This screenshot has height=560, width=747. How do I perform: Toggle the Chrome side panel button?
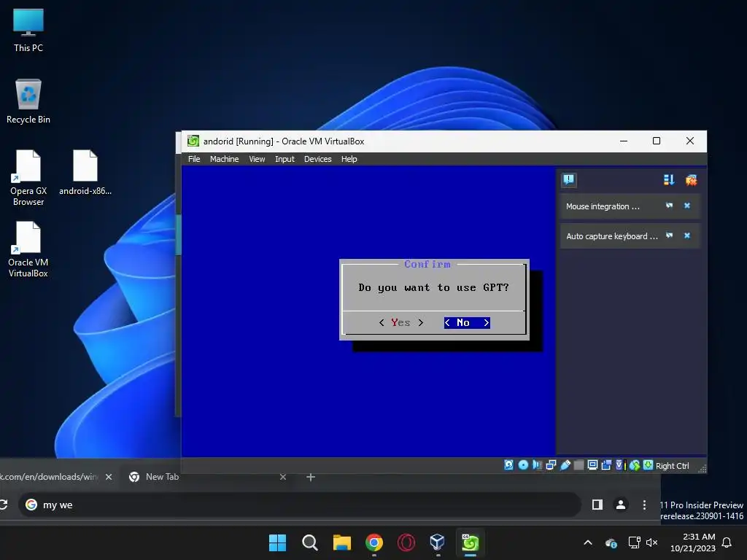pyautogui.click(x=597, y=505)
